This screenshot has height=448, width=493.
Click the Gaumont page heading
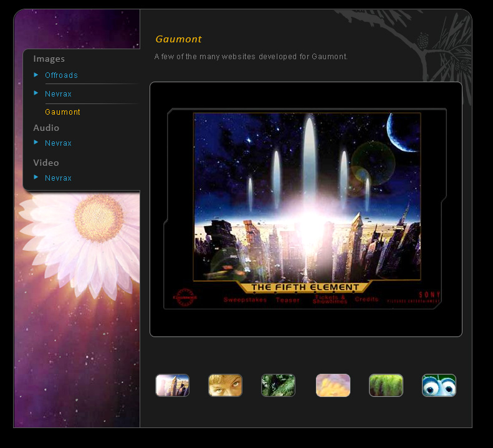pyautogui.click(x=179, y=39)
